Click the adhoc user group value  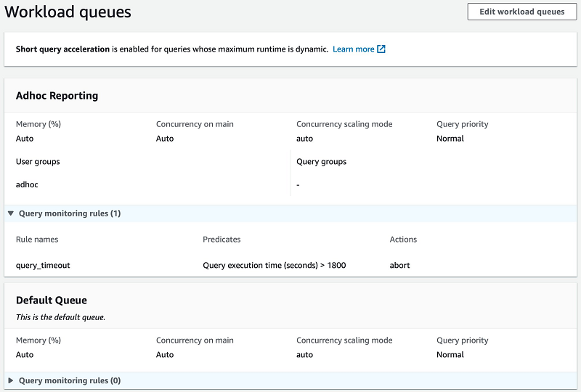click(x=27, y=184)
